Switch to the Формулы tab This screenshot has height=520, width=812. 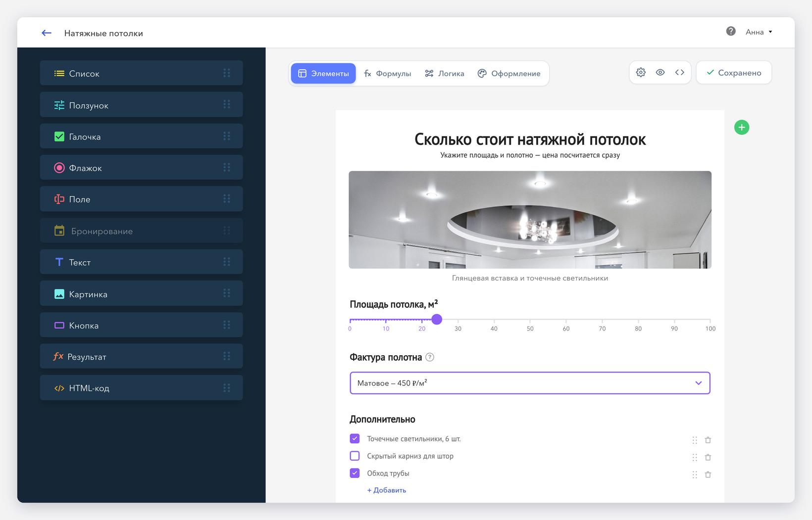(x=388, y=73)
